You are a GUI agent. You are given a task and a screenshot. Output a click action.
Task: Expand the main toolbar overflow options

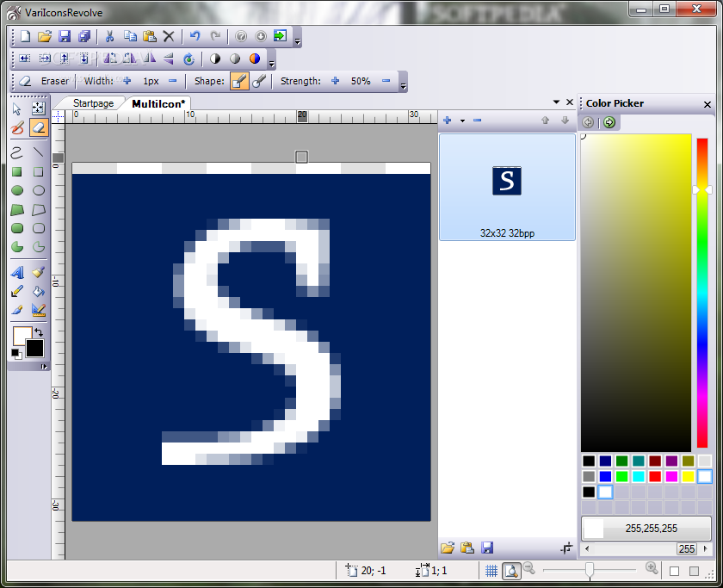coord(298,40)
